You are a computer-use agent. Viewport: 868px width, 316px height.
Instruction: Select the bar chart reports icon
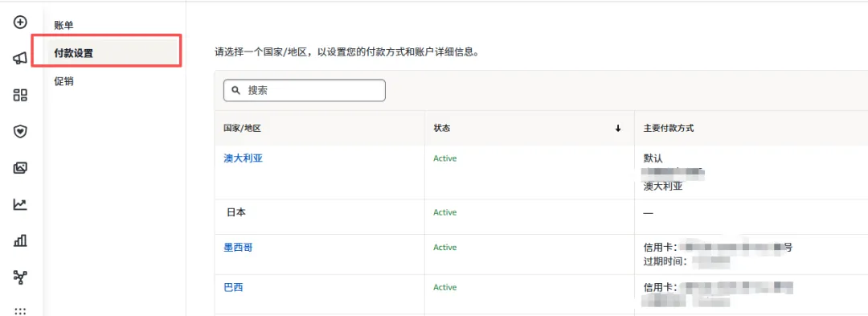pos(20,240)
